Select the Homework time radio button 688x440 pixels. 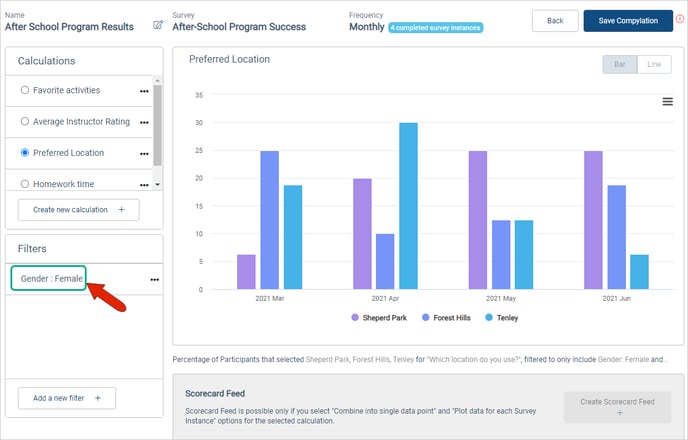click(x=25, y=184)
